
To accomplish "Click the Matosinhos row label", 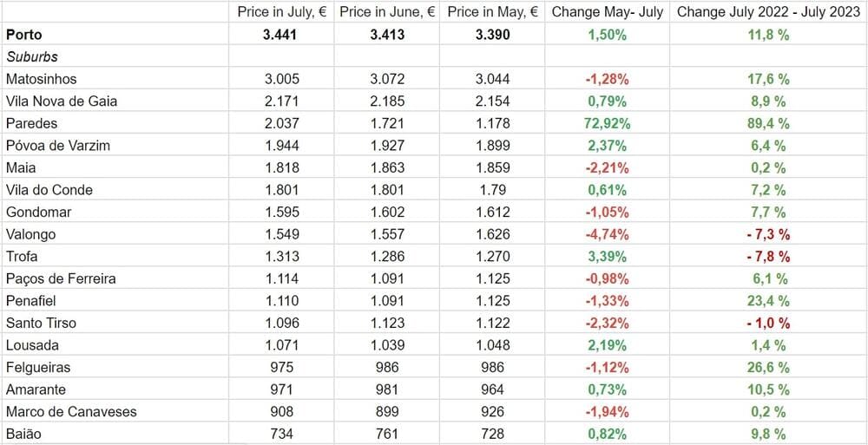I will 41,79.
